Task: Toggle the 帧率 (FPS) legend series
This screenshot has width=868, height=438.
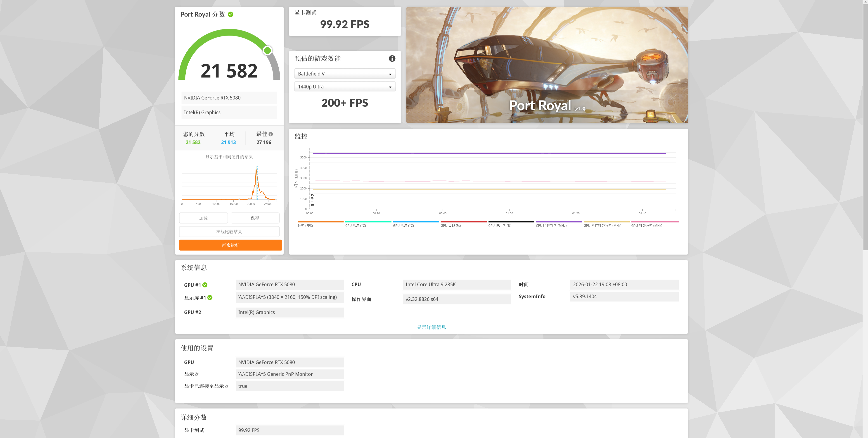Action: tap(305, 226)
